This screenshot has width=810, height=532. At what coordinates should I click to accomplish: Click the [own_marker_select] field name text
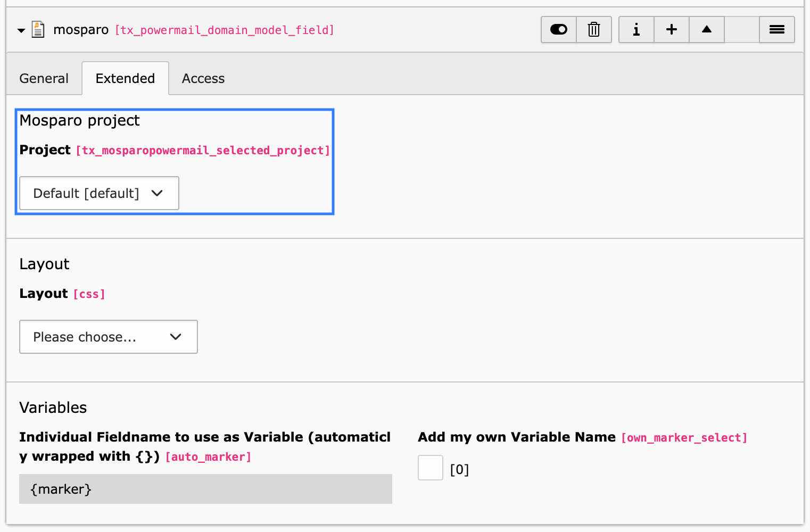[684, 438]
